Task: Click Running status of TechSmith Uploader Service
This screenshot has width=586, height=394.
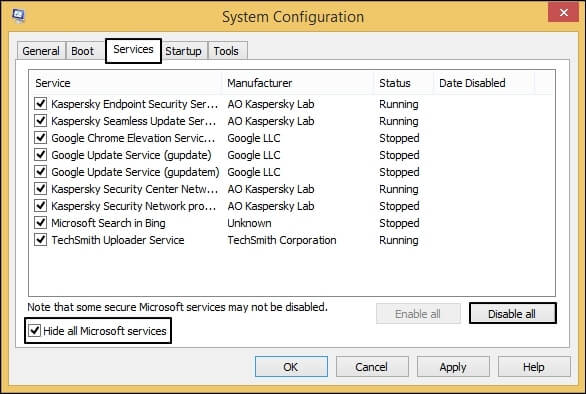Action: [x=399, y=240]
